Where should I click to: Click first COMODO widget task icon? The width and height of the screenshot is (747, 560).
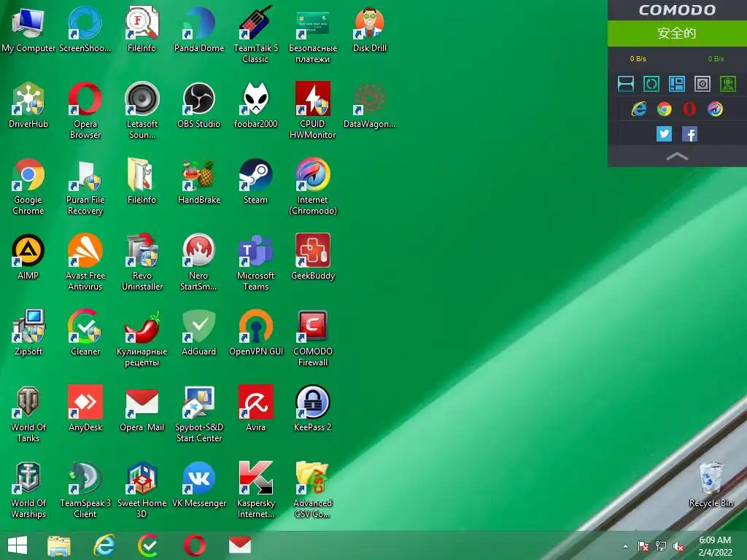[x=625, y=84]
